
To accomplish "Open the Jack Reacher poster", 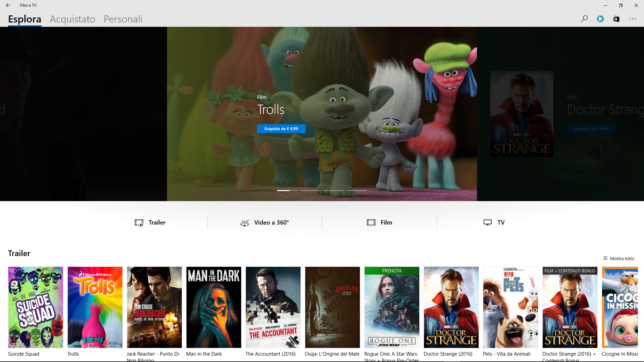I will [154, 307].
